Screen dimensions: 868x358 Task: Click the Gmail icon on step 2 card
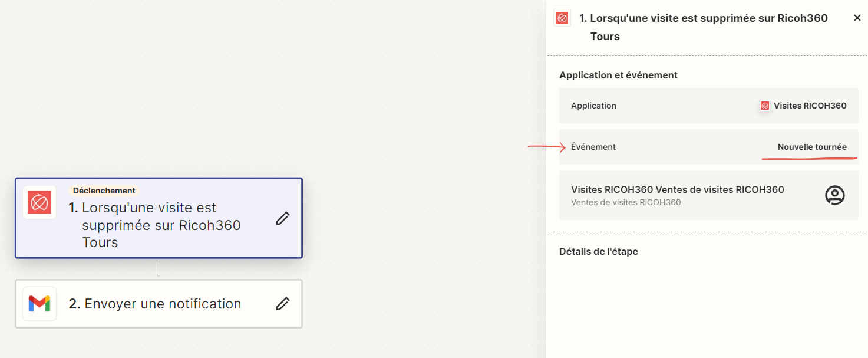click(x=39, y=304)
